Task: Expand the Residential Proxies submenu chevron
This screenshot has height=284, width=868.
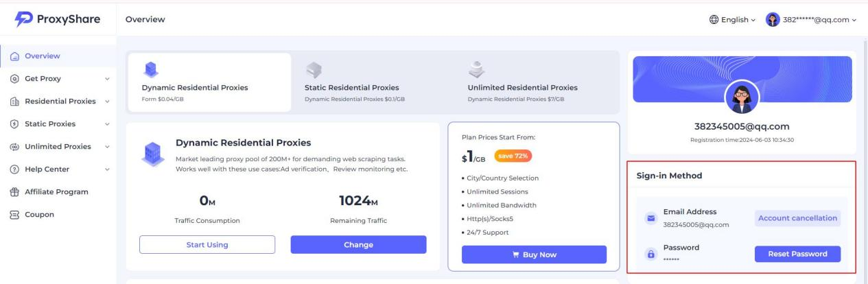Action: click(107, 102)
